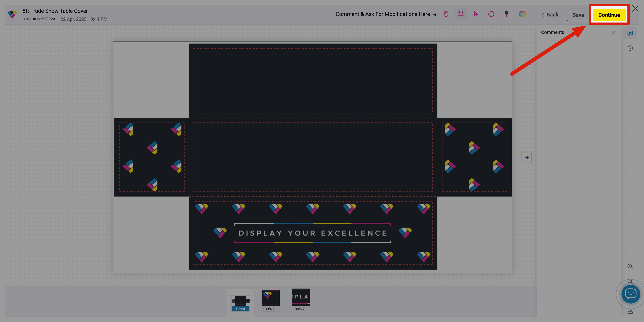Select the hand pan tool
Screen dimensions: 644x322
click(x=446, y=14)
